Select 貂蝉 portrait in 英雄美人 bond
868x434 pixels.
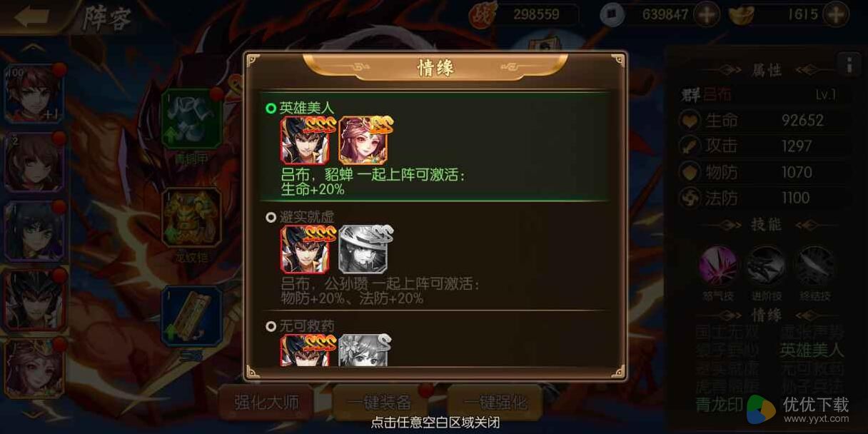pyautogui.click(x=363, y=140)
